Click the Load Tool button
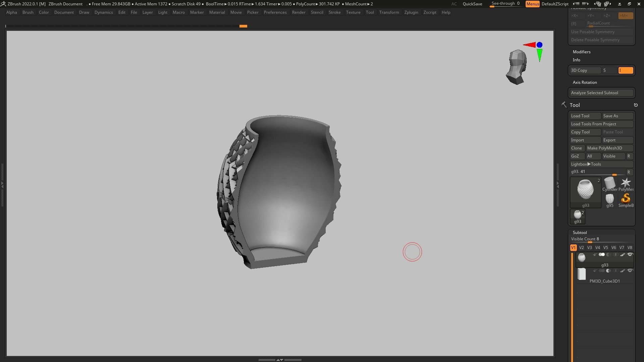644x362 pixels. click(x=585, y=116)
